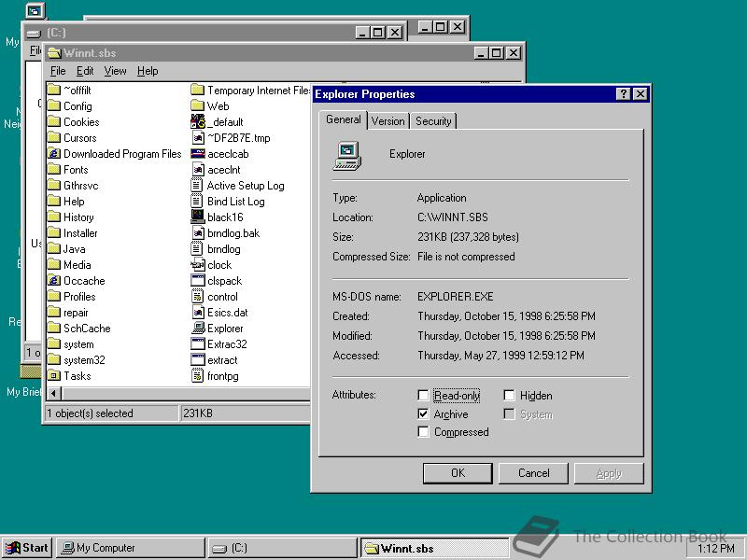Screen dimensions: 747x560
Task: Select the Esics.dat file name
Action: pyautogui.click(x=228, y=313)
